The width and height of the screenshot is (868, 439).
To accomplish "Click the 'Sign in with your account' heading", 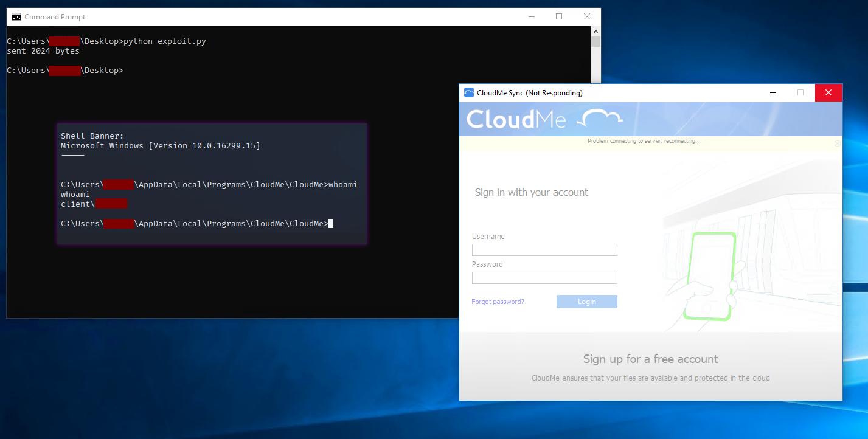I will tap(532, 192).
